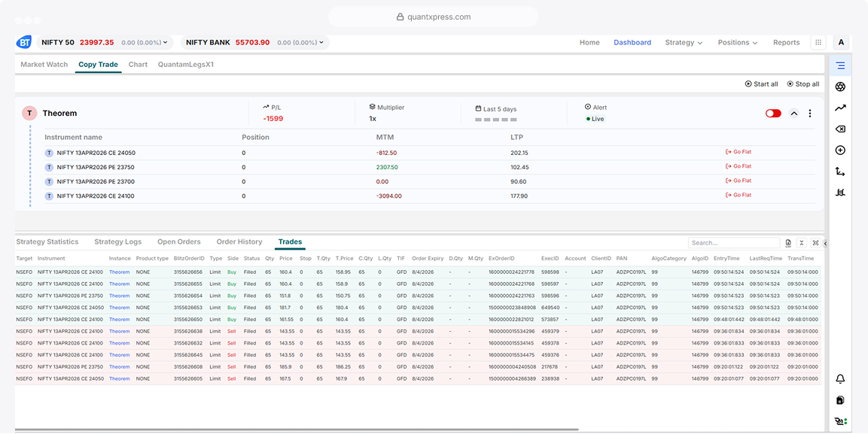Click the Theorem T avatar
This screenshot has height=434, width=868.
29,114
